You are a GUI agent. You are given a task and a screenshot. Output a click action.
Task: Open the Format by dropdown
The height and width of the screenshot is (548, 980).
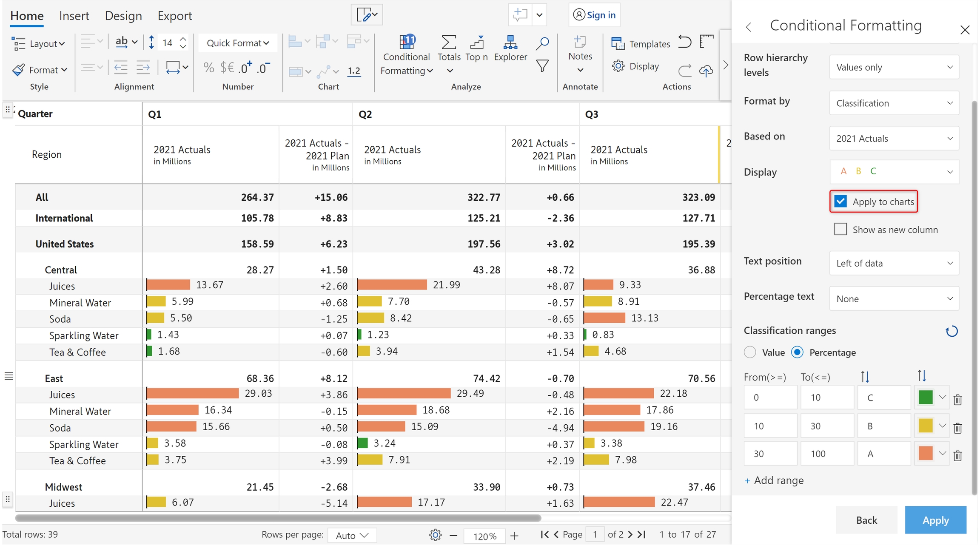pyautogui.click(x=894, y=103)
